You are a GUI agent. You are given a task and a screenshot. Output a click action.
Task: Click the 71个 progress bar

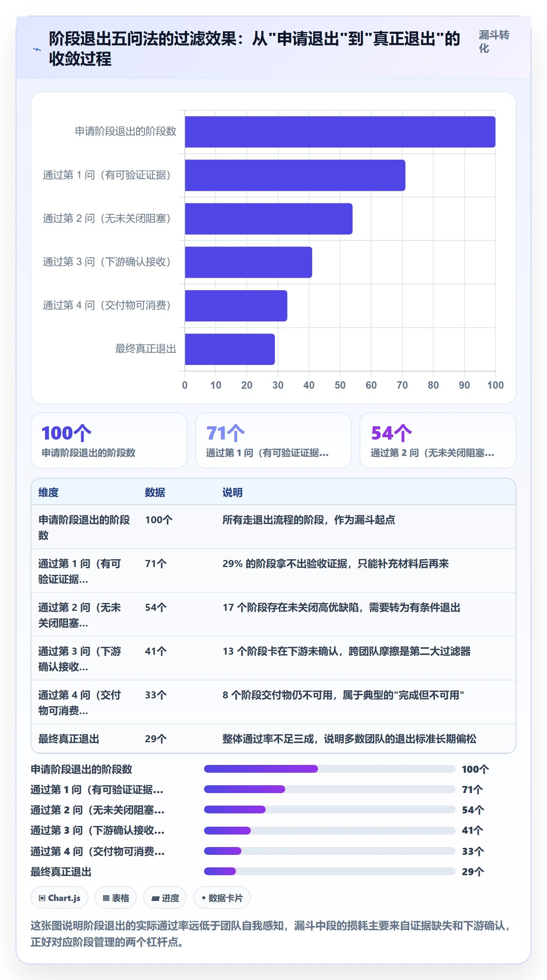(x=329, y=789)
